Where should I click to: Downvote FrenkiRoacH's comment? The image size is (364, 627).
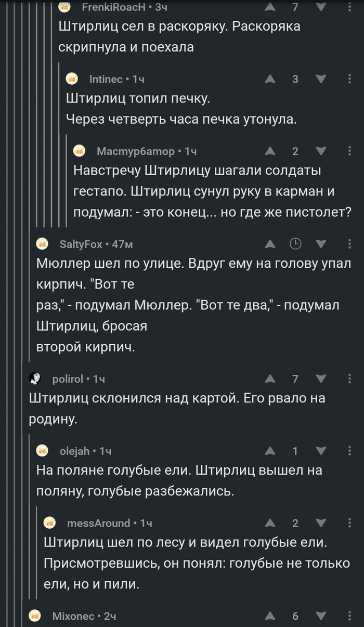point(321,7)
